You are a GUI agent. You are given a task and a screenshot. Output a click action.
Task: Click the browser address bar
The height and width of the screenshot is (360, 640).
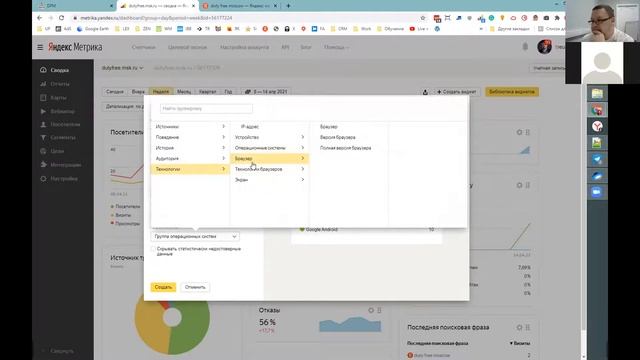(x=245, y=18)
